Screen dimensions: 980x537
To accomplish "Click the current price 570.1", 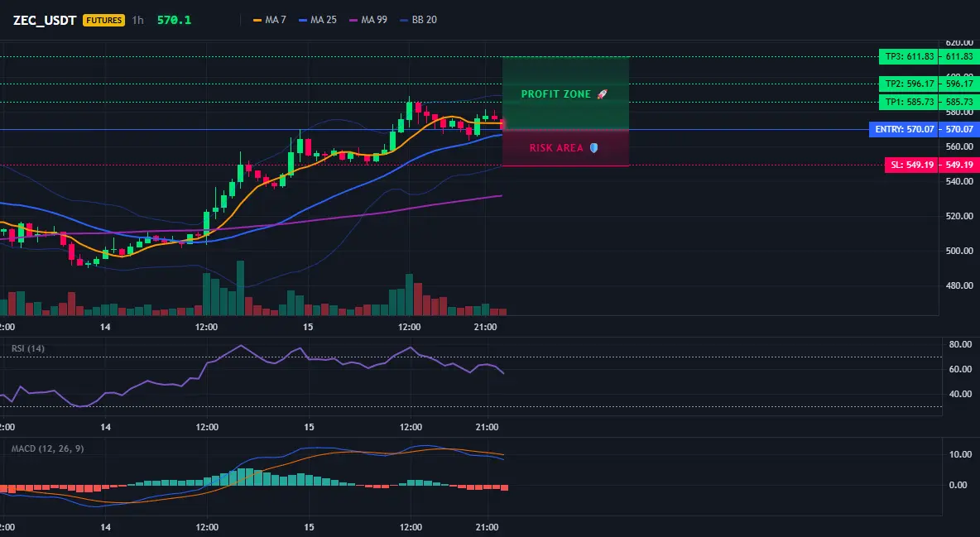I will coord(174,20).
